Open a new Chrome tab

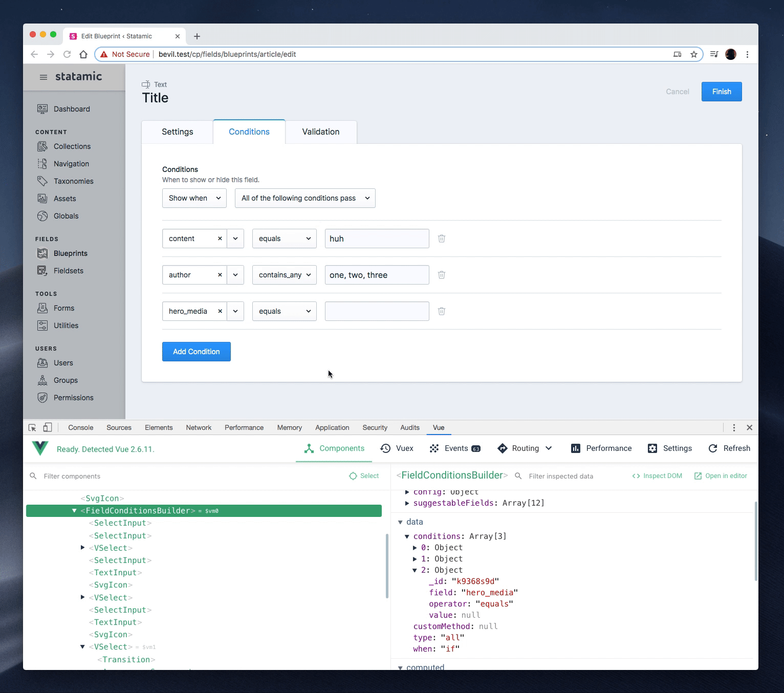(197, 36)
